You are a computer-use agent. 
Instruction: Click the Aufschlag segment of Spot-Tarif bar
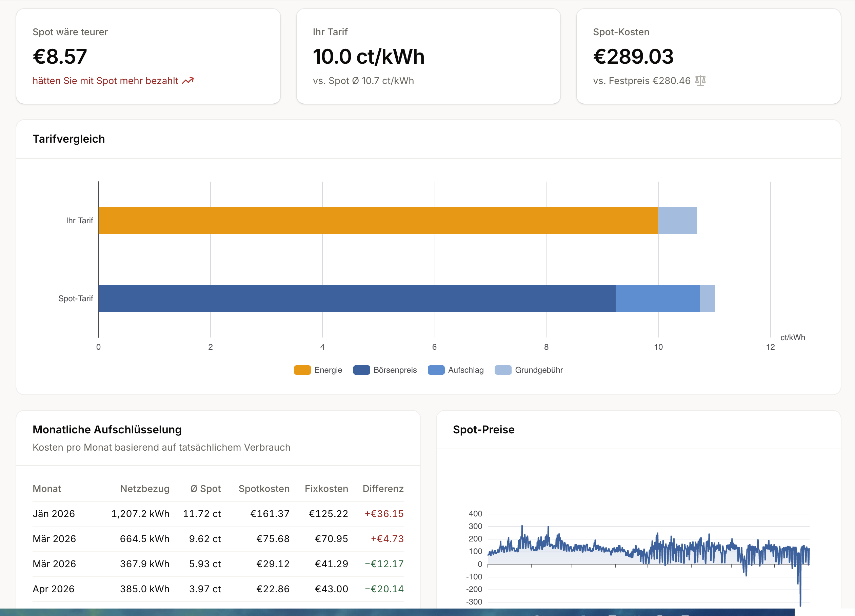[657, 299]
